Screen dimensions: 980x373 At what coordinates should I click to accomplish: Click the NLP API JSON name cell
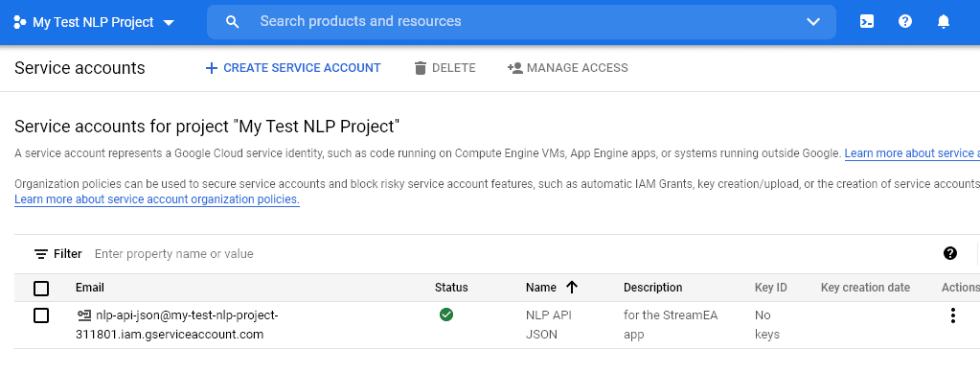coord(549,325)
